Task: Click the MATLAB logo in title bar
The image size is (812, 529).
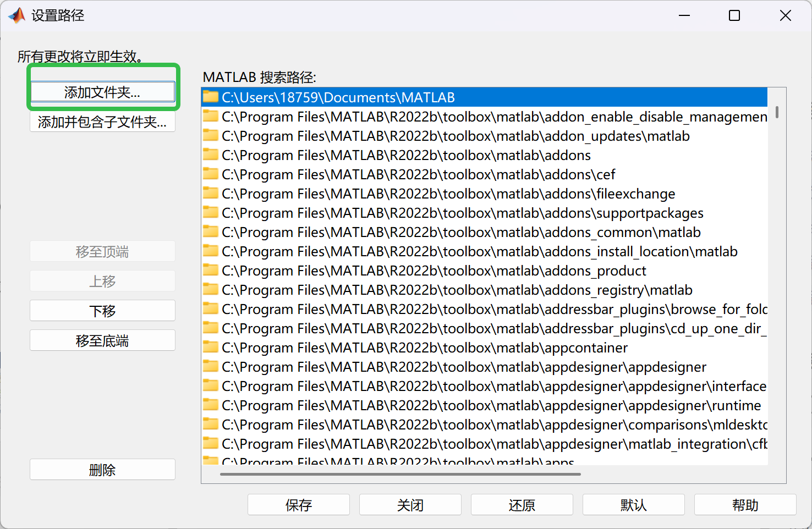Action: (17, 15)
